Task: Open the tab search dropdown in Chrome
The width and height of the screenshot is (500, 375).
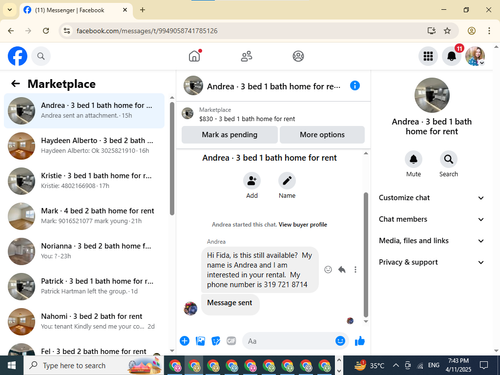Action: pyautogui.click(x=10, y=10)
